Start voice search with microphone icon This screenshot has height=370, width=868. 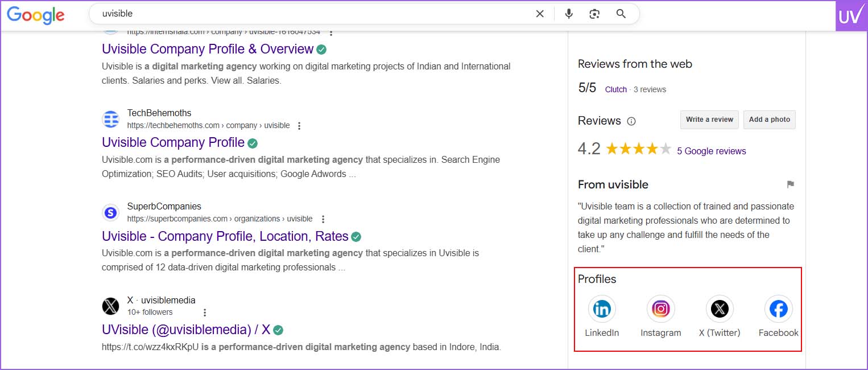569,14
